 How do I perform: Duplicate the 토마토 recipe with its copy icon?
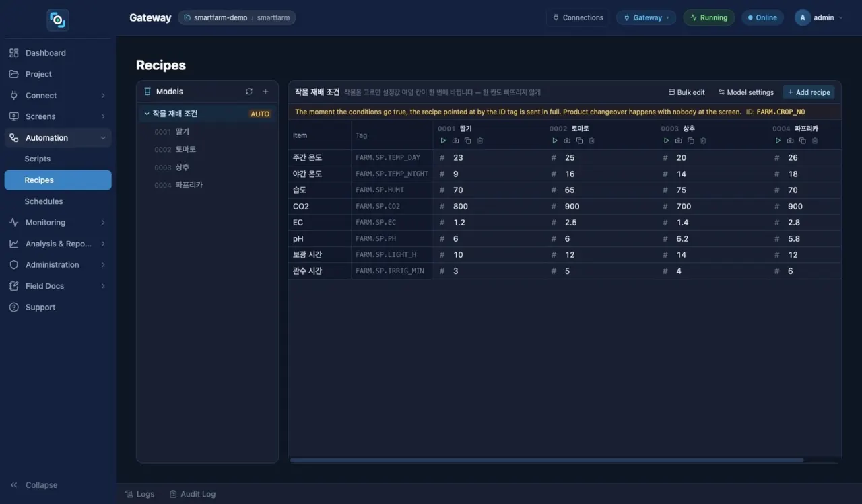tap(579, 141)
